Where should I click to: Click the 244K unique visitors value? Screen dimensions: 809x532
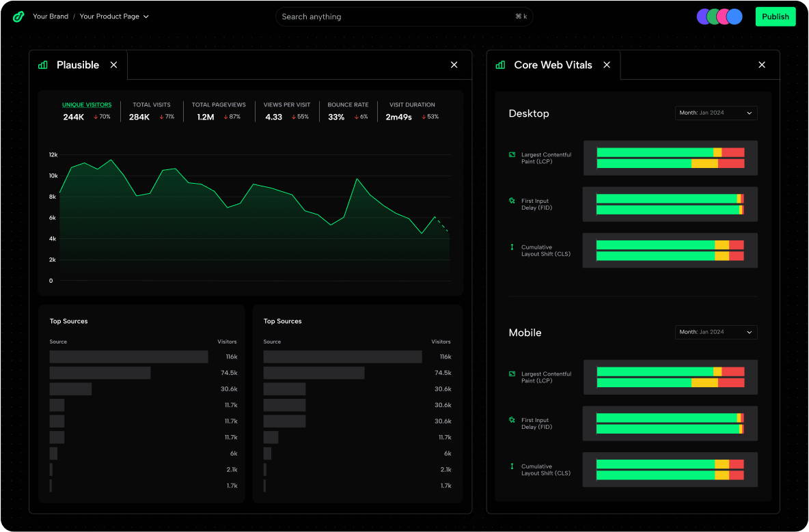(x=73, y=117)
